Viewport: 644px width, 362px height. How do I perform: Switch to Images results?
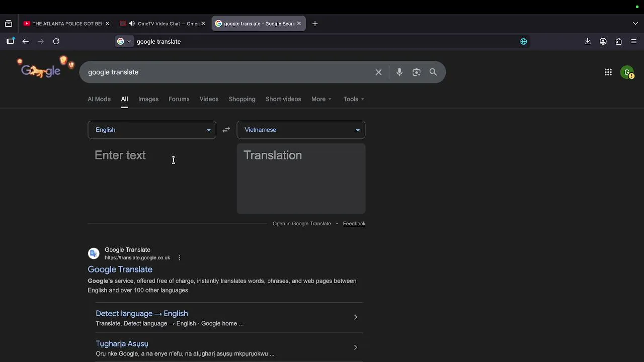148,99
